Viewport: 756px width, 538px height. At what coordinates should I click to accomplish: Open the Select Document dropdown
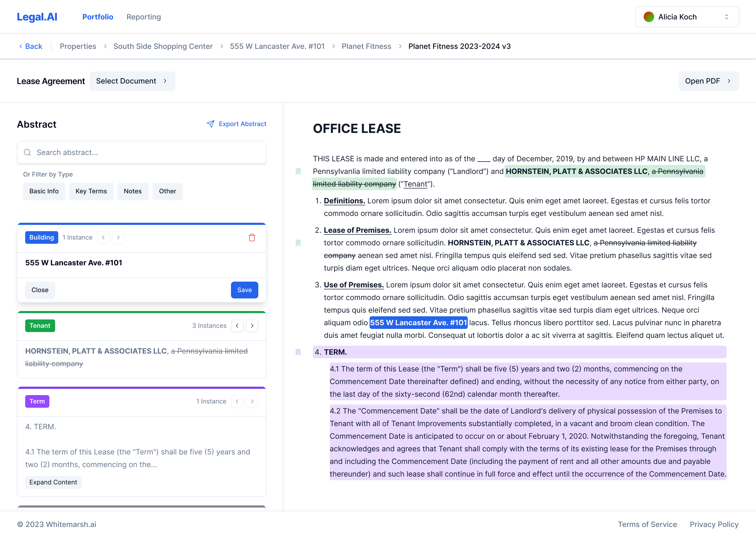pyautogui.click(x=132, y=81)
